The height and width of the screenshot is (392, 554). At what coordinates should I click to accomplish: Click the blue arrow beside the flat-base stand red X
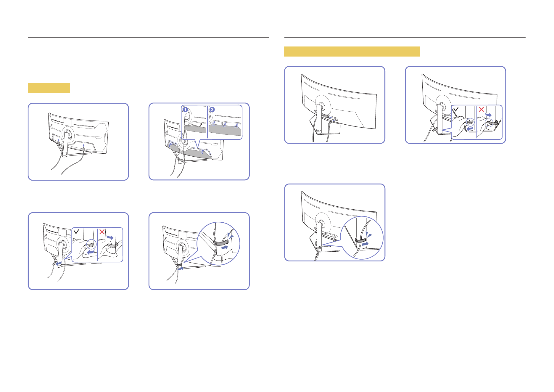[488, 115]
